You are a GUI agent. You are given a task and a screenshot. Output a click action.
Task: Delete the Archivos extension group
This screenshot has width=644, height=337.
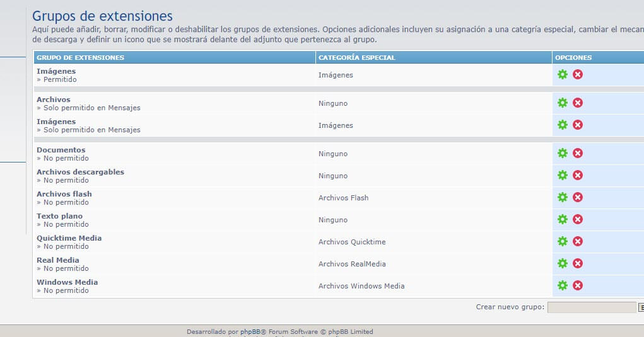tap(578, 103)
